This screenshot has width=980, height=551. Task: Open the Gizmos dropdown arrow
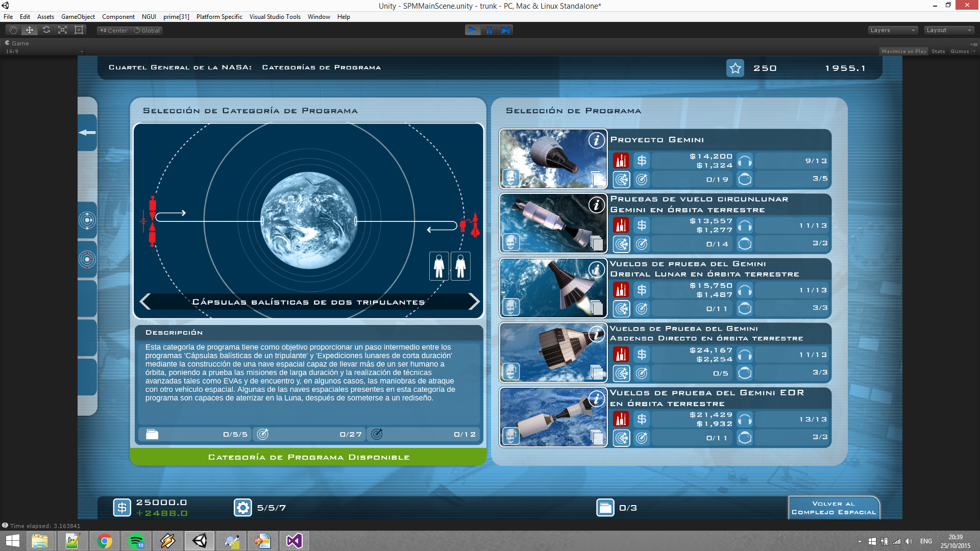click(x=974, y=52)
